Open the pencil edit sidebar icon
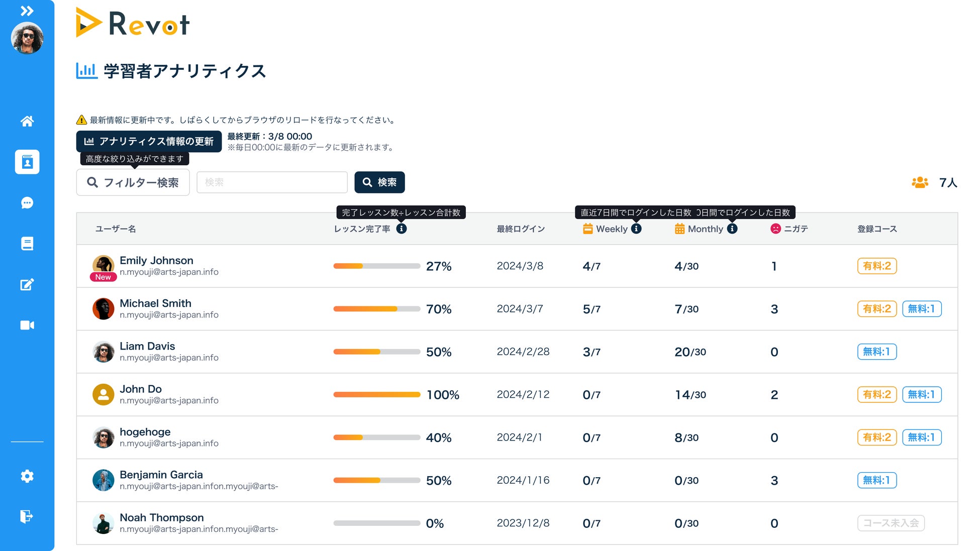 [27, 284]
